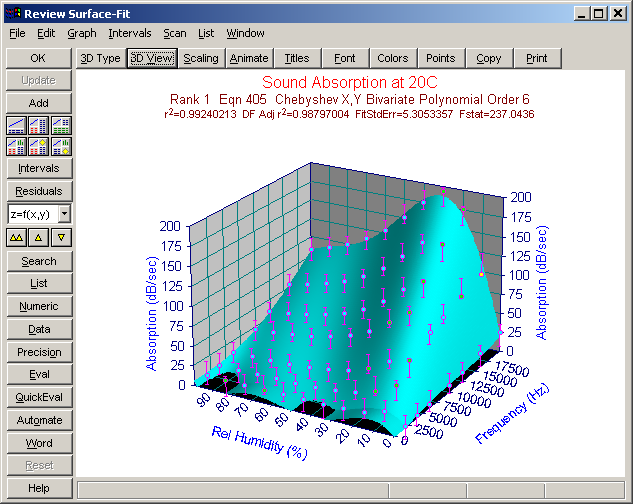Click the Search button
The height and width of the screenshot is (504, 633).
(39, 261)
